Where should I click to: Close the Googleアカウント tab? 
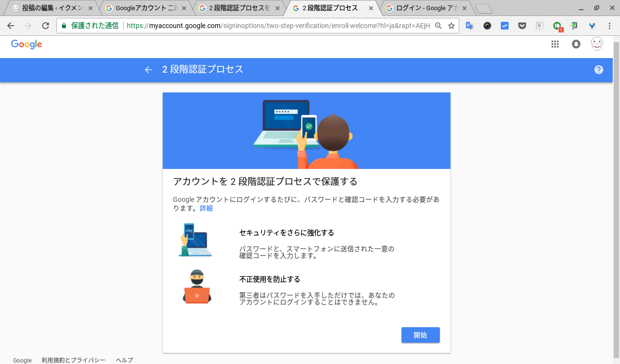pyautogui.click(x=184, y=8)
